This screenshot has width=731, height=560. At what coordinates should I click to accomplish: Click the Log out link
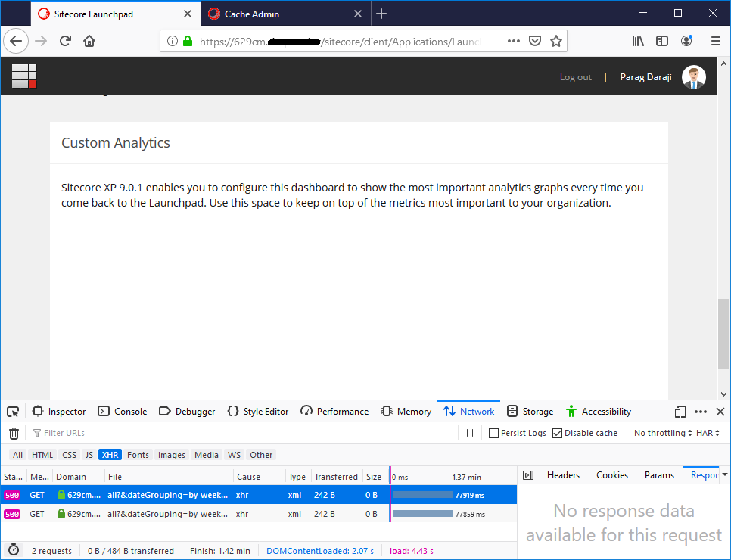(575, 77)
